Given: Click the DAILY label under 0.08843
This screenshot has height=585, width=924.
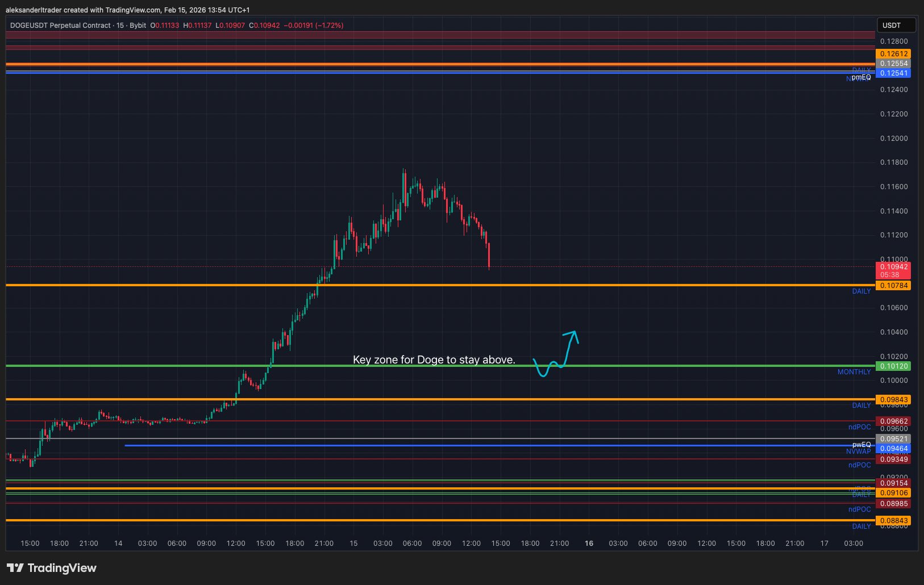Looking at the screenshot, I should (x=861, y=526).
